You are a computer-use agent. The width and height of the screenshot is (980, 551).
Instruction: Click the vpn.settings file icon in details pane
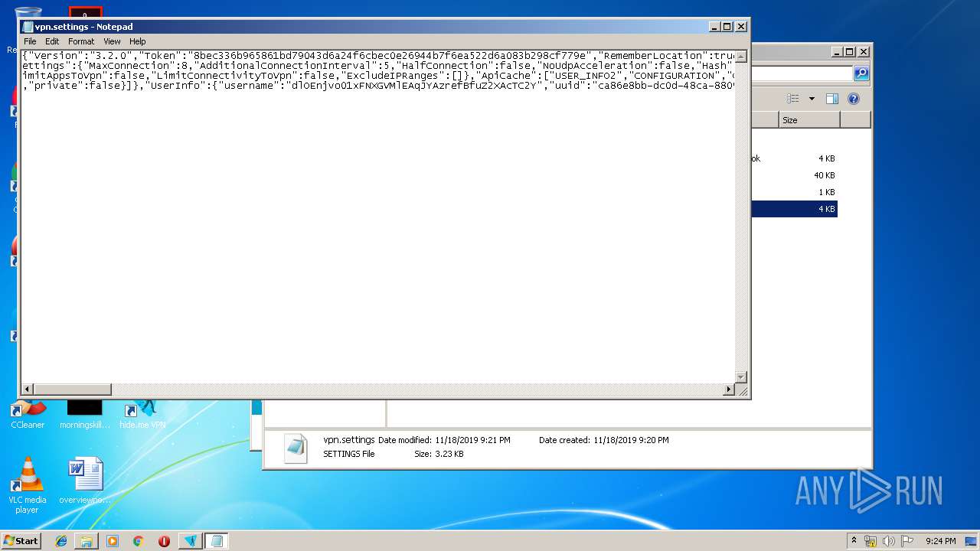[x=296, y=448]
